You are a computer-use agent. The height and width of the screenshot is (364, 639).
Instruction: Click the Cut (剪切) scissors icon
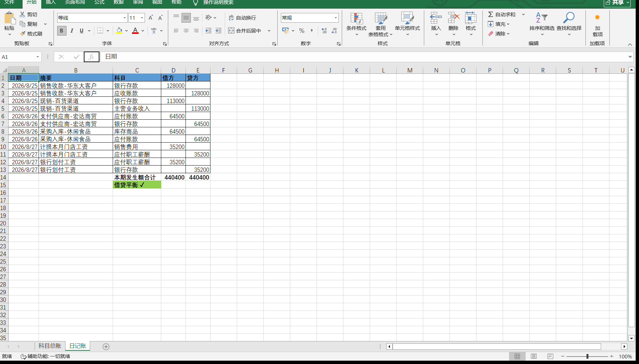coord(22,14)
